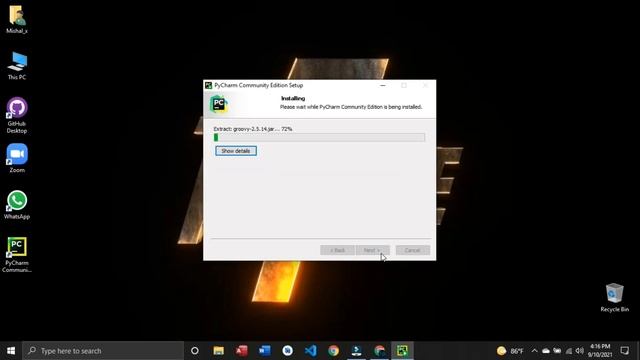Image resolution: width=640 pixels, height=360 pixels.
Task: Click the PyCharm logo in setup header
Action: pyautogui.click(x=219, y=104)
